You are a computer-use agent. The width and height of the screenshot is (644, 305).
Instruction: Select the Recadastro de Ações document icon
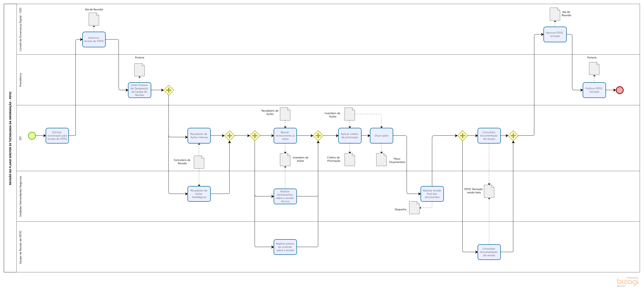click(285, 114)
